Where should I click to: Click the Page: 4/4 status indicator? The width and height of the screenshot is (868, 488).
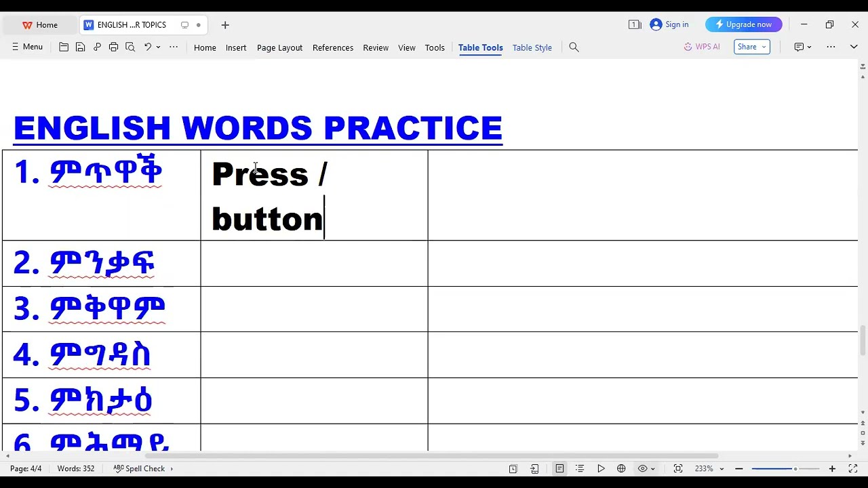pyautogui.click(x=26, y=468)
